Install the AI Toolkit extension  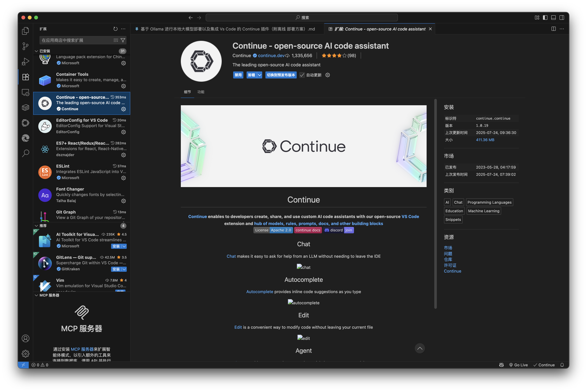click(x=116, y=246)
